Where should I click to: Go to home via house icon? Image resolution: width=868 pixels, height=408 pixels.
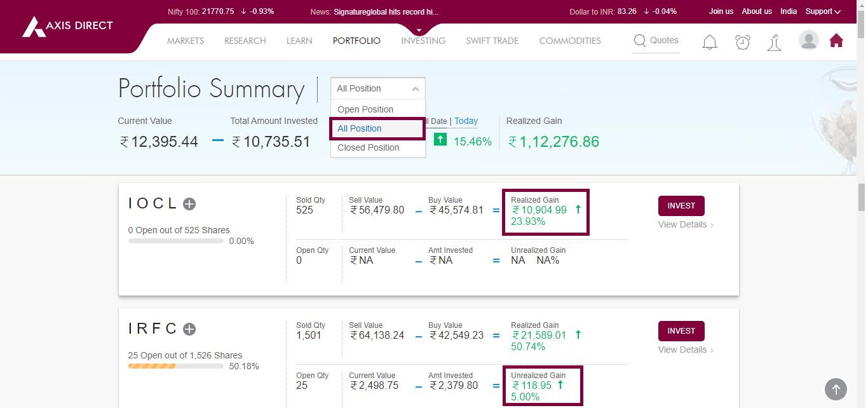coord(836,41)
